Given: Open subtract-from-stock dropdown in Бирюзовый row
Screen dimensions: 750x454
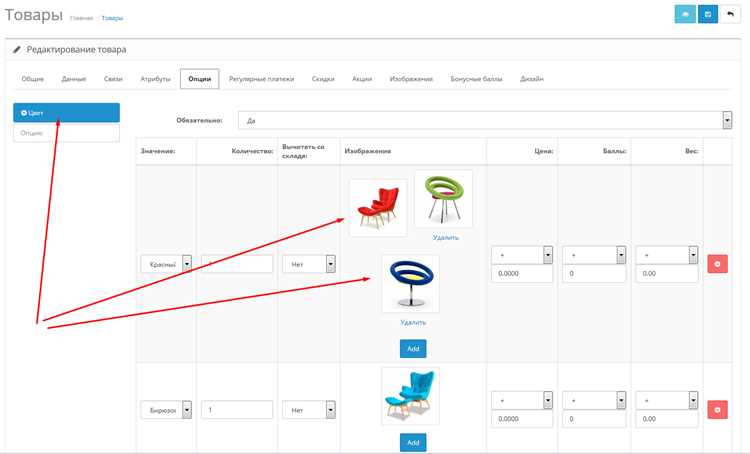Looking at the screenshot, I should [309, 410].
